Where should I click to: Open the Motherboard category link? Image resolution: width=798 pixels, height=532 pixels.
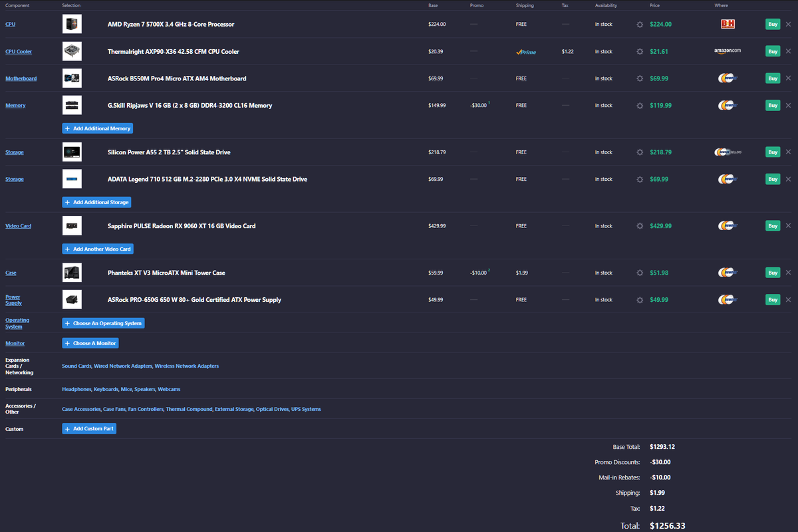click(x=21, y=78)
